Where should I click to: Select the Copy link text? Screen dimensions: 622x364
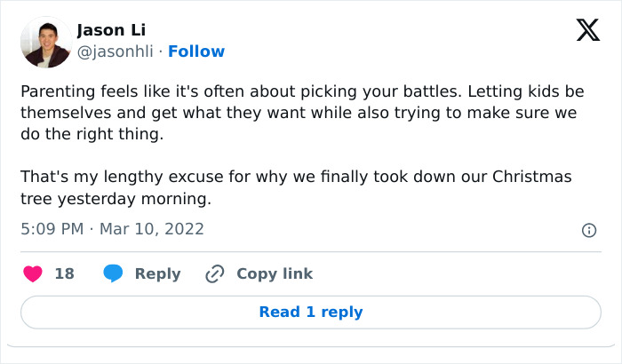click(x=275, y=273)
